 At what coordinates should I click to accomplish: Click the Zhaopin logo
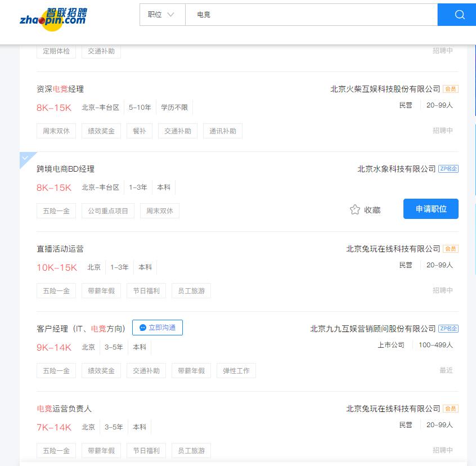pos(53,16)
